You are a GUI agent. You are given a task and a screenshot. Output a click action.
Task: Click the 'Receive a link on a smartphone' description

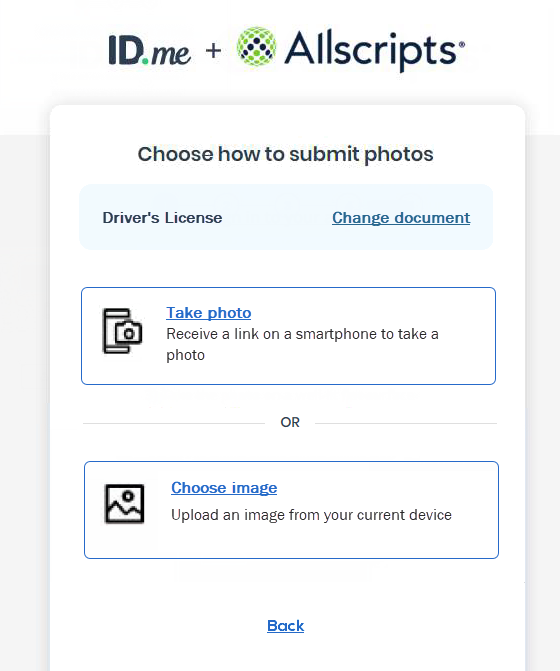click(302, 344)
